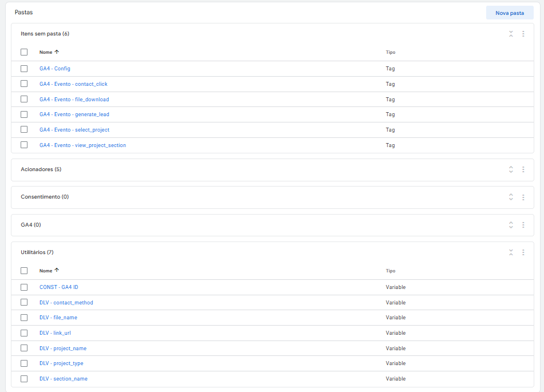Open the CONST - GA4 ID variable
This screenshot has width=544, height=392.
tap(59, 287)
